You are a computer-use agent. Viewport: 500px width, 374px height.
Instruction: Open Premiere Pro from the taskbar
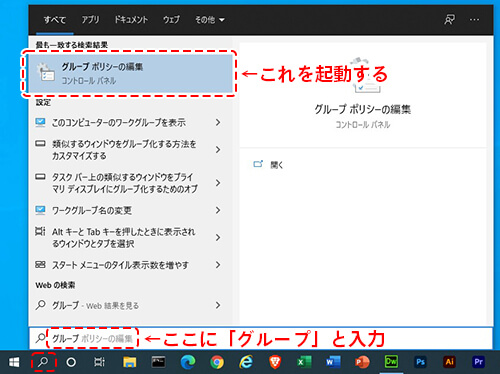(x=479, y=362)
